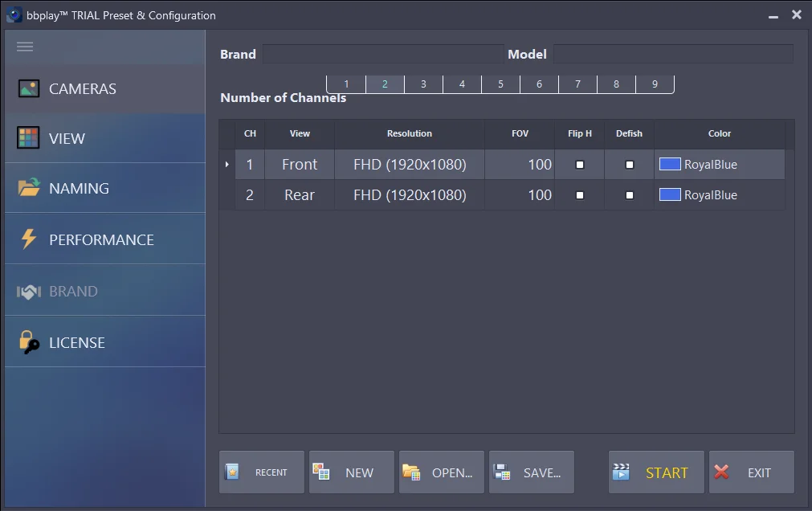This screenshot has height=511, width=812.
Task: Open the CAMERAS section icon
Action: coord(29,88)
